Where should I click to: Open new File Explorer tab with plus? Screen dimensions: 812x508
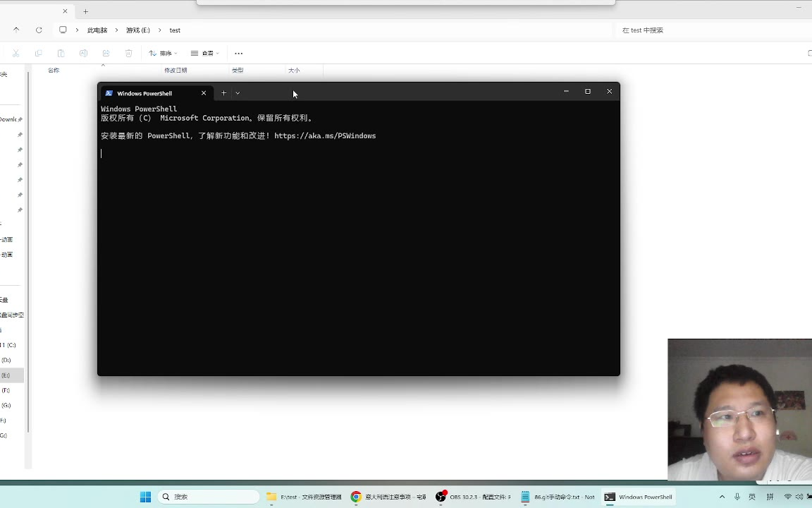pyautogui.click(x=85, y=11)
